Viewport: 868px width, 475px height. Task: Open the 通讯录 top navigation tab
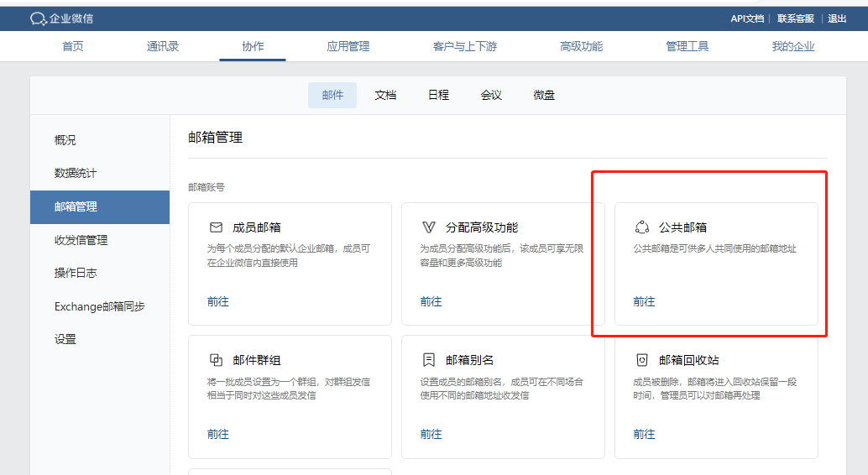click(163, 46)
